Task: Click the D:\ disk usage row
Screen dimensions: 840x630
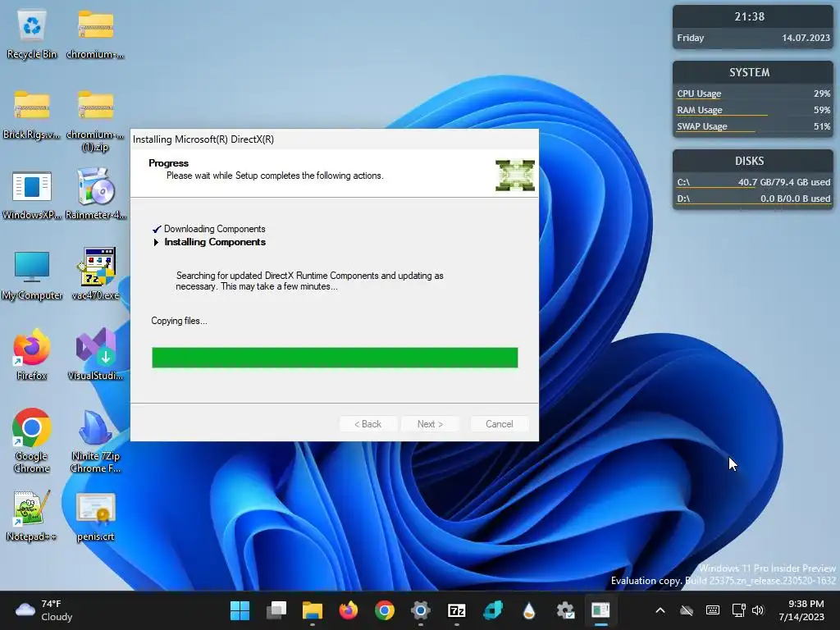Action: click(x=753, y=199)
